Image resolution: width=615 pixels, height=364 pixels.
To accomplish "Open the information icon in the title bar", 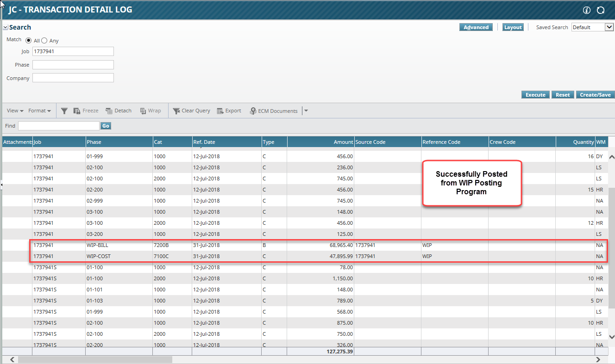I will coord(586,10).
